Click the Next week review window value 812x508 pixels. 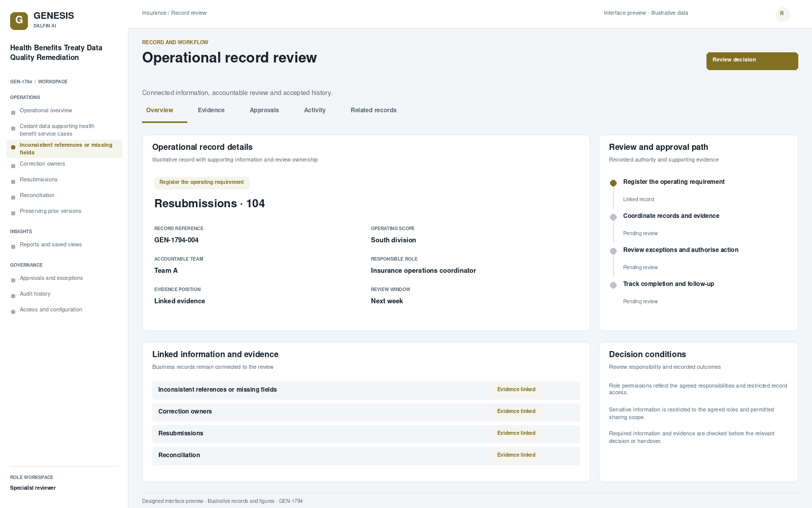click(387, 301)
